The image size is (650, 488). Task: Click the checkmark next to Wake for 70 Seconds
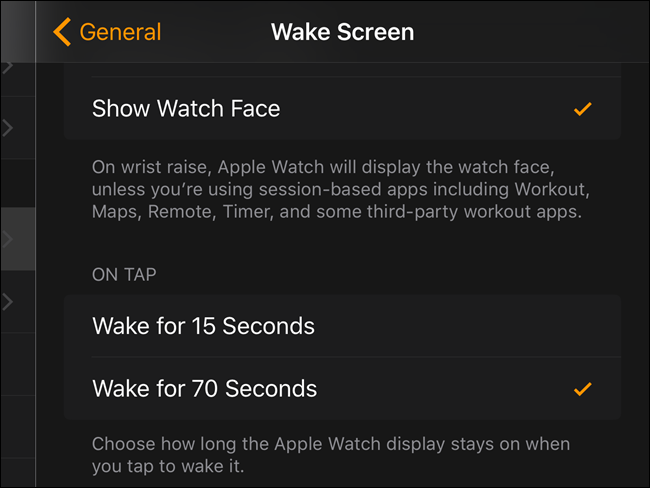pyautogui.click(x=582, y=389)
